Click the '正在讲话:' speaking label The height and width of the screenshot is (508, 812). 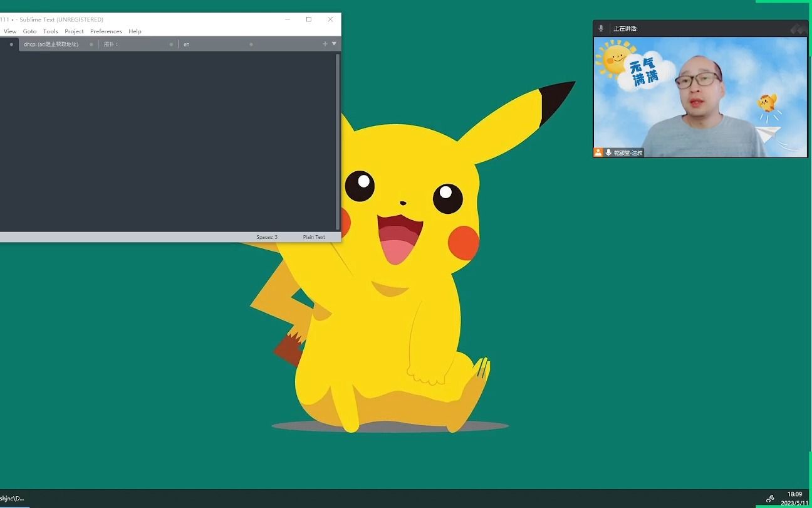[625, 28]
